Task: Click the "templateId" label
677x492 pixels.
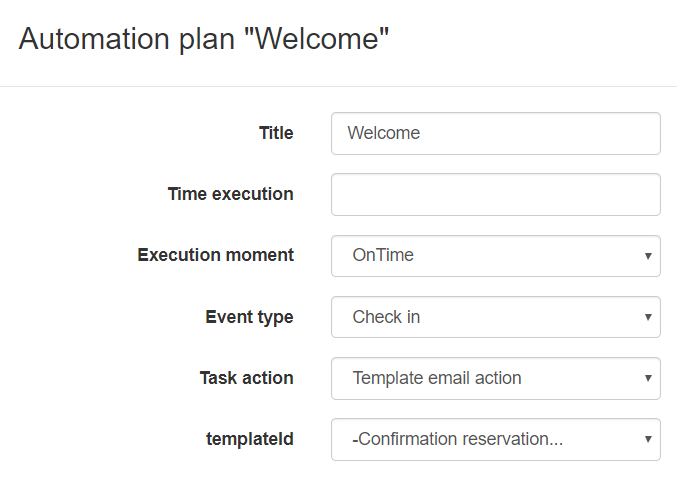Action: pyautogui.click(x=250, y=439)
